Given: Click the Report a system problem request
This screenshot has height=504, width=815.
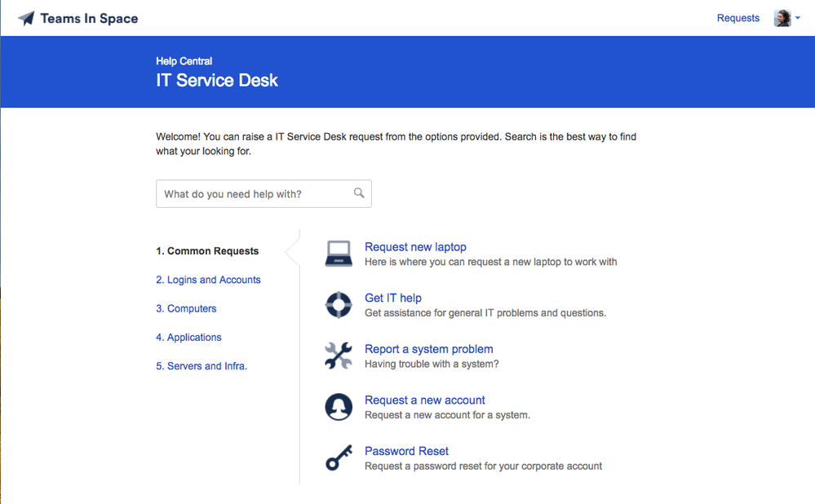Looking at the screenshot, I should pyautogui.click(x=428, y=348).
